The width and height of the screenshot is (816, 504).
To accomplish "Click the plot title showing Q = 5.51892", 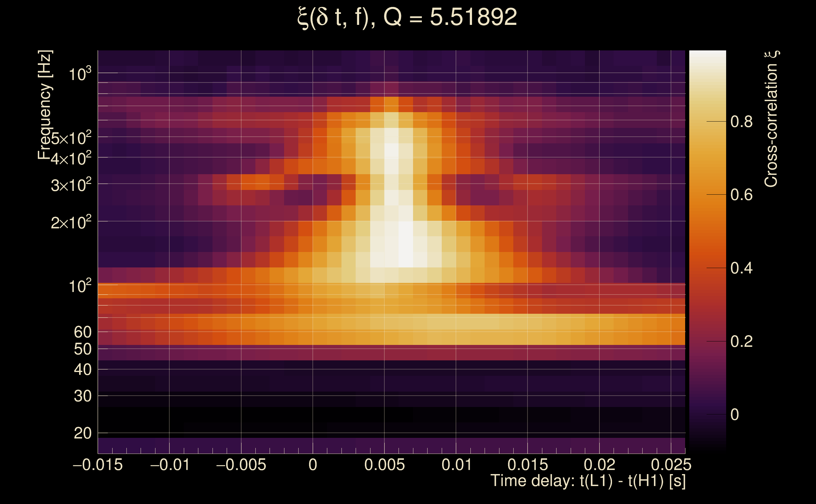I will [x=407, y=17].
